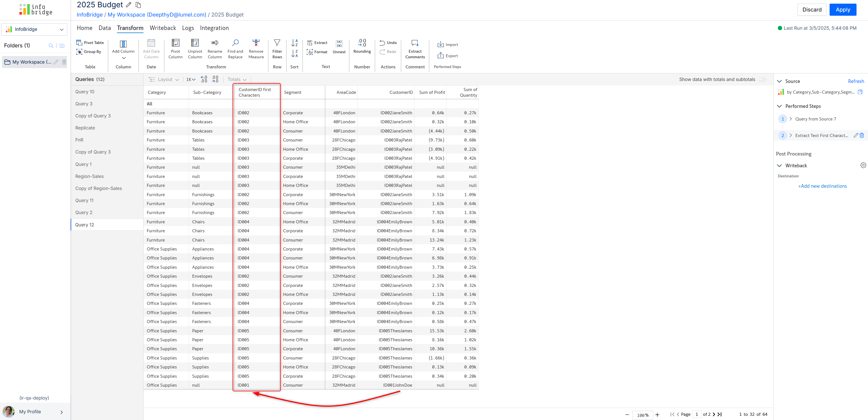
Task: Sort ascending A to Z
Action: [x=294, y=43]
